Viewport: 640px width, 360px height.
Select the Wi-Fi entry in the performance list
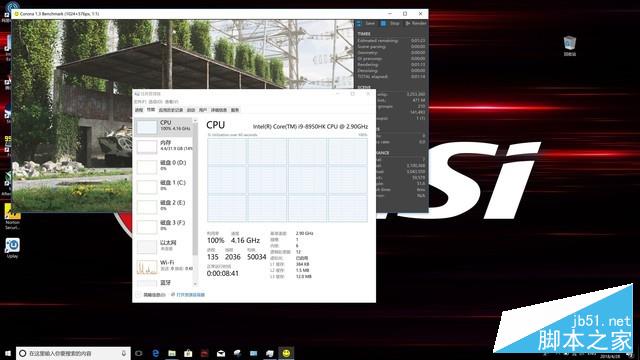point(163,266)
